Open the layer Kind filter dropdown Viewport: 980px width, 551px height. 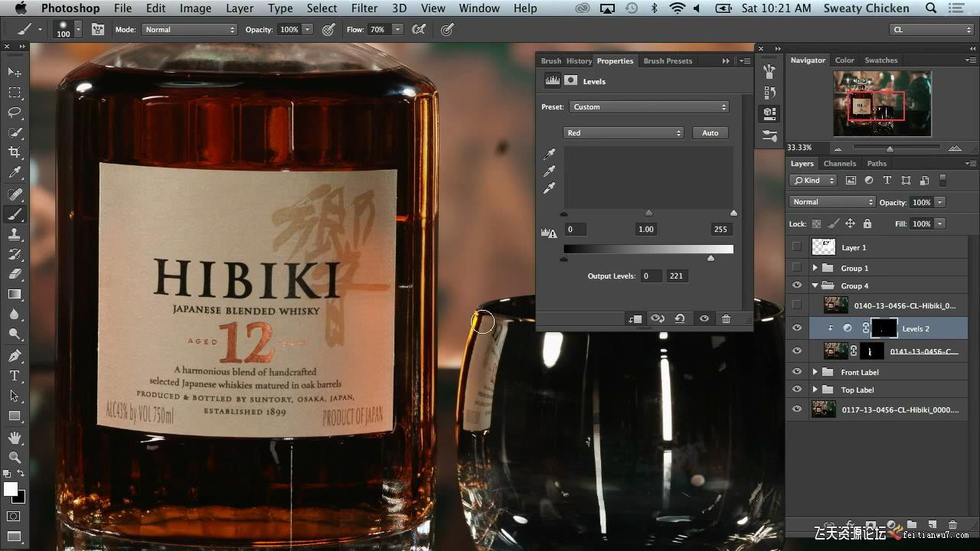coord(814,181)
